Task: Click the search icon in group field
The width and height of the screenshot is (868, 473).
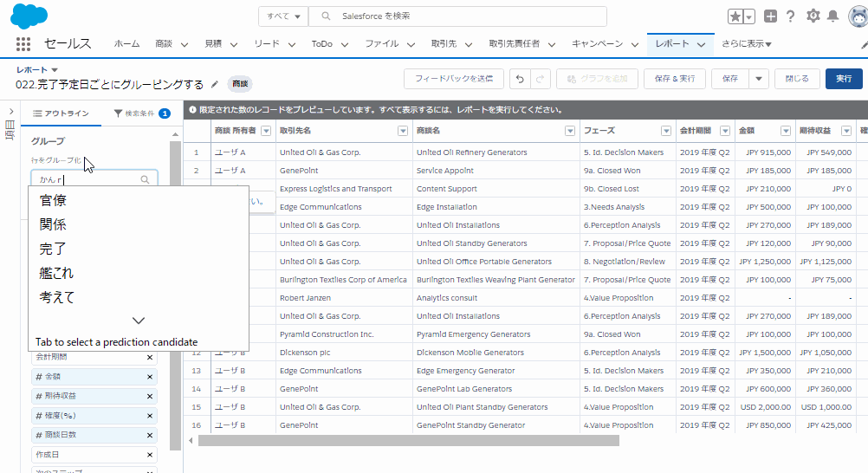Action: pyautogui.click(x=145, y=179)
